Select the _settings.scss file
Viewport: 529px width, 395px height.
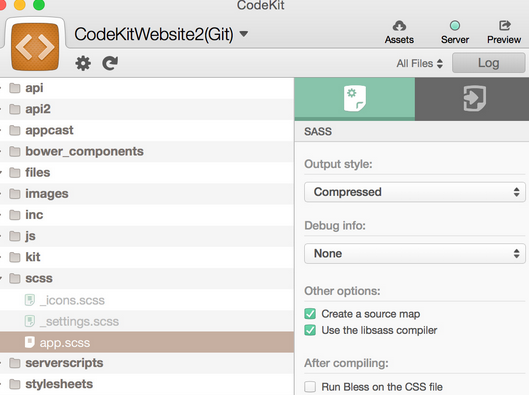coord(147,321)
